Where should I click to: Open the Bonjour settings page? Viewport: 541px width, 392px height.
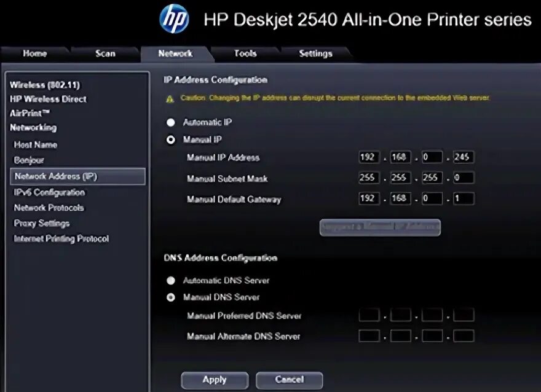(x=29, y=160)
